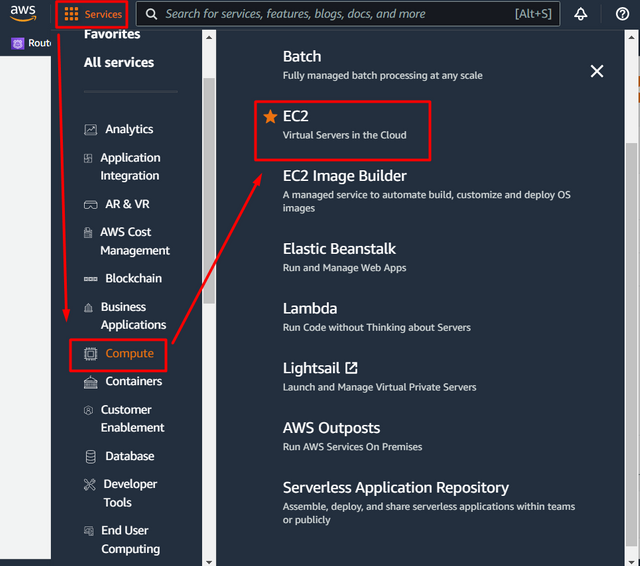Select the AR & VR category
Image resolution: width=640 pixels, height=566 pixels.
(127, 204)
